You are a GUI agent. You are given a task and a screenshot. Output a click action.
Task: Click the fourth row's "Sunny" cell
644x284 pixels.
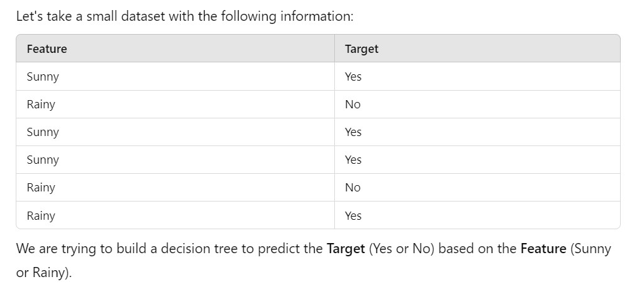tap(43, 160)
